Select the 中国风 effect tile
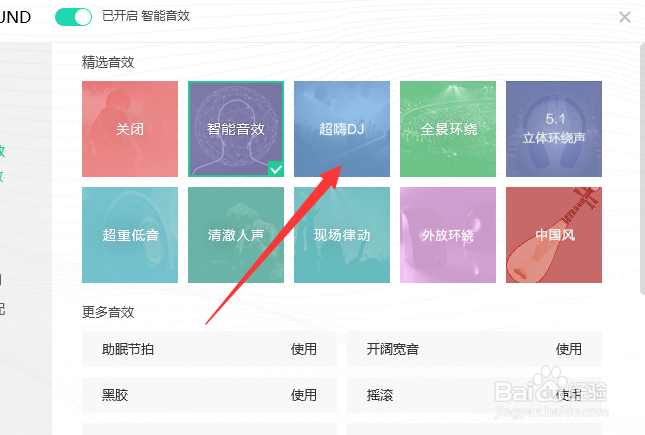The image size is (645, 435). coord(554,235)
